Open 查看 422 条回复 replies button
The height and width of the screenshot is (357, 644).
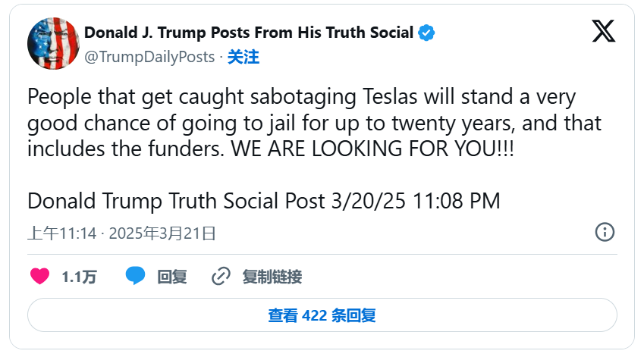(x=322, y=315)
